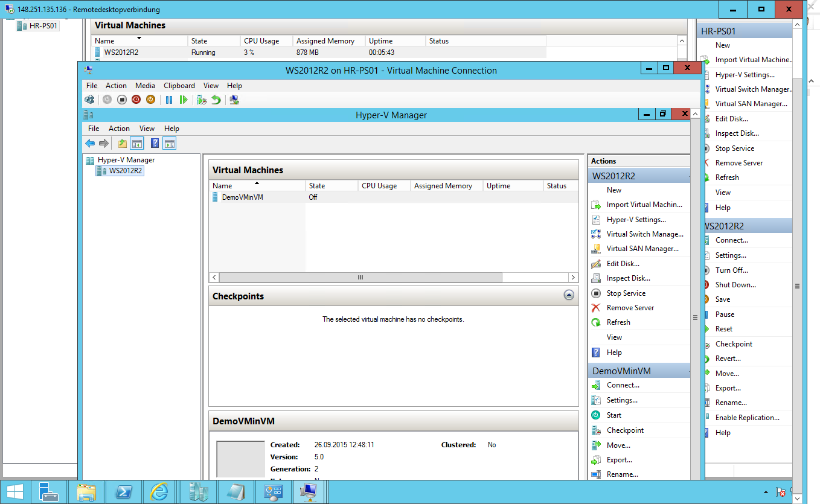The height and width of the screenshot is (504, 820).
Task: Sort nested VM list by State column
Action: (x=331, y=186)
